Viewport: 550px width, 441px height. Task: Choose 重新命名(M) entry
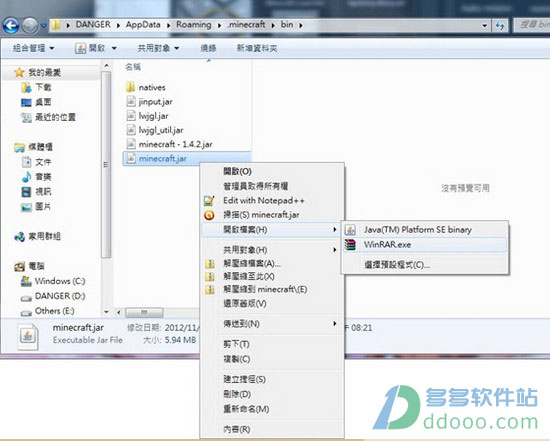(x=272, y=409)
